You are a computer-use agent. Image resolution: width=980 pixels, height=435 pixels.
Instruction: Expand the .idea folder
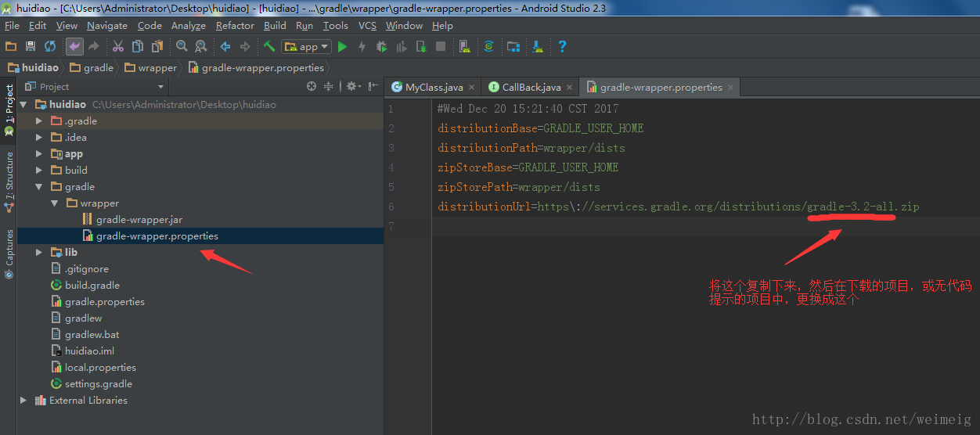[39, 137]
